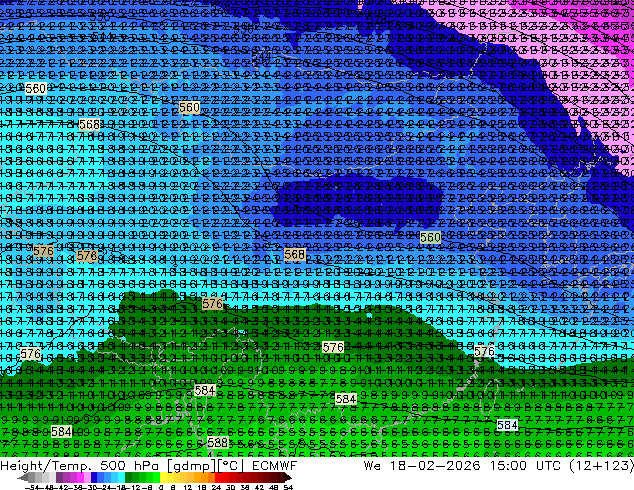Click the grey left arrow of legend
Viewport: 634px width, 490px height.
coord(23,478)
